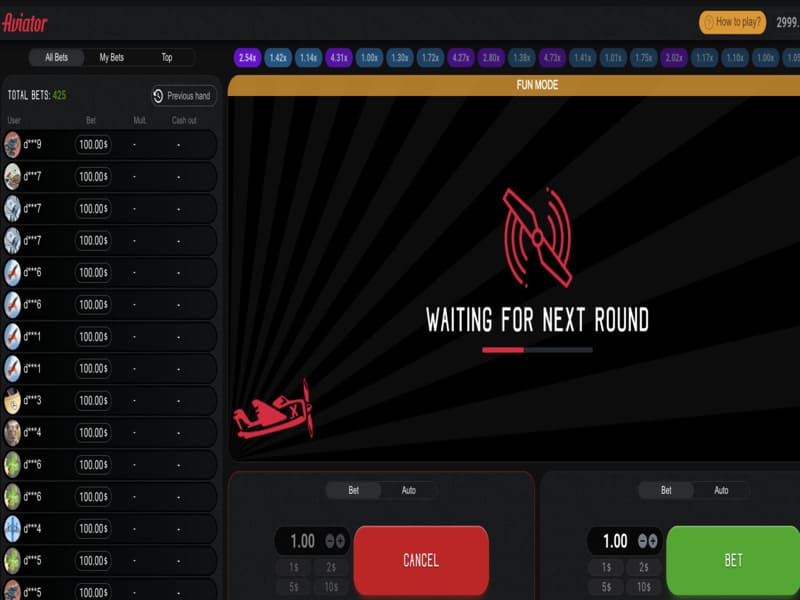Increase bet amount with plus beside Cancel

click(340, 541)
